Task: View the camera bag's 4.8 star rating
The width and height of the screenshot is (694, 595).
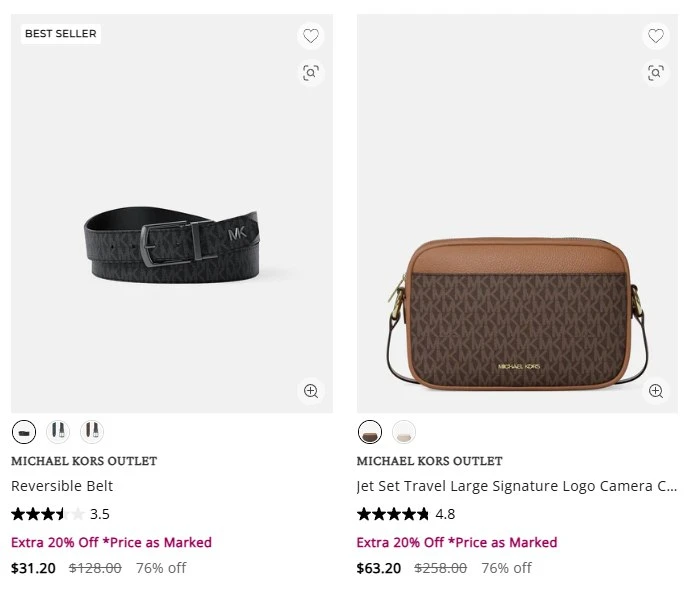Action: 406,514
